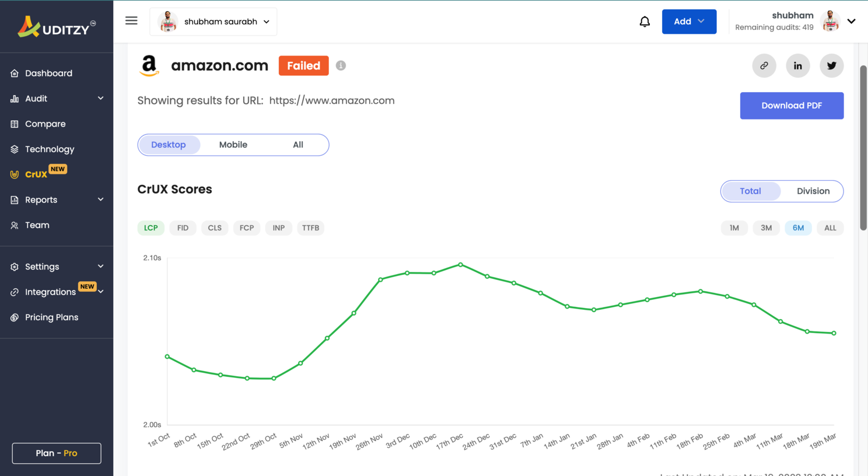Open the hamburger menu icon
This screenshot has height=476, width=868.
pyautogui.click(x=131, y=21)
